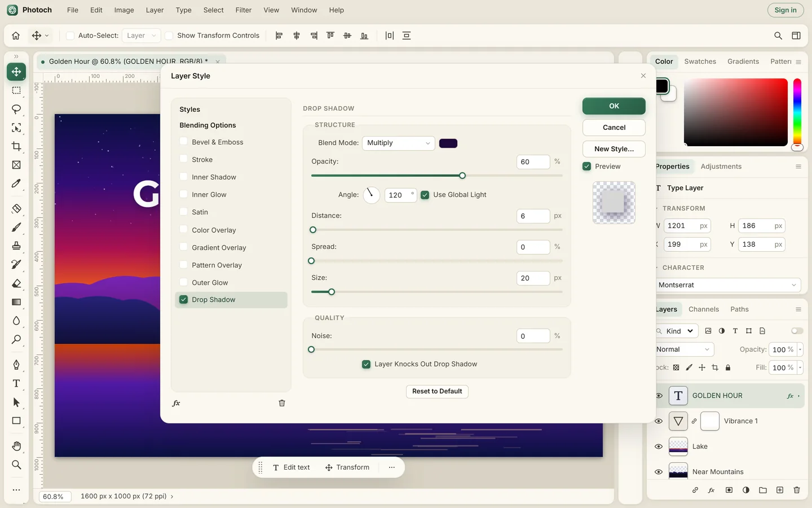Click the Opacity slider handle
812x508 pixels.
pos(462,176)
